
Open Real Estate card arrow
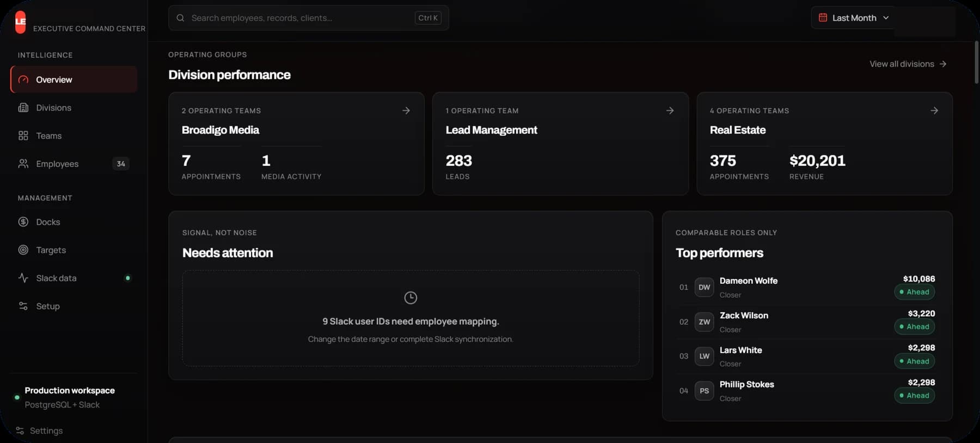tap(934, 110)
